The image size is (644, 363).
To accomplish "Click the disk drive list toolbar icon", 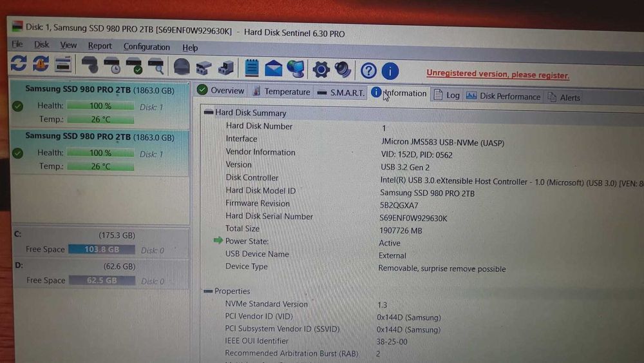I will pos(63,64).
